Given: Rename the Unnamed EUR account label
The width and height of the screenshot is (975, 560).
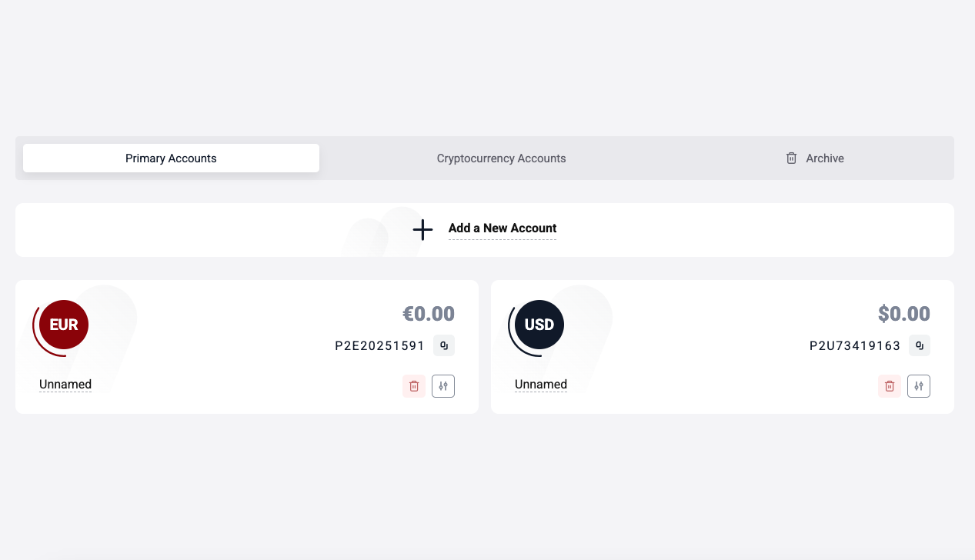Looking at the screenshot, I should (65, 385).
